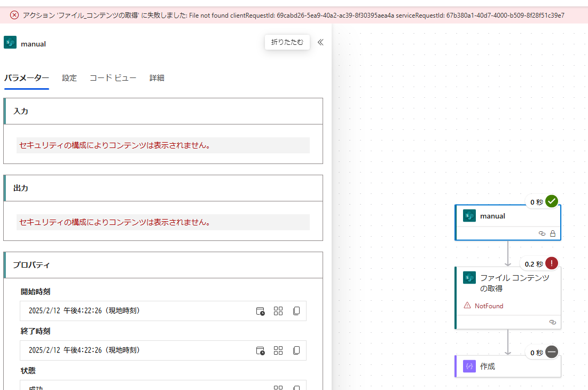Switch to the パラメーター tab
The width and height of the screenshot is (588, 390).
coord(27,78)
